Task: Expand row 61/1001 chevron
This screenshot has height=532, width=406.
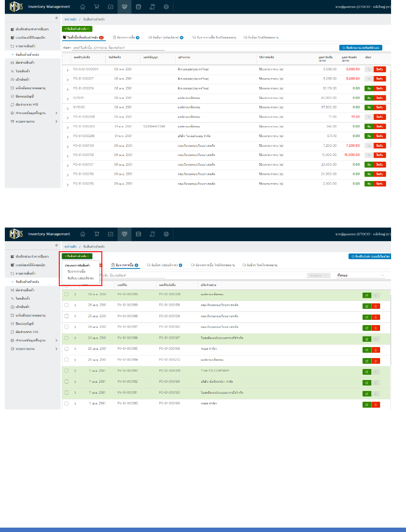Action: 68,99
